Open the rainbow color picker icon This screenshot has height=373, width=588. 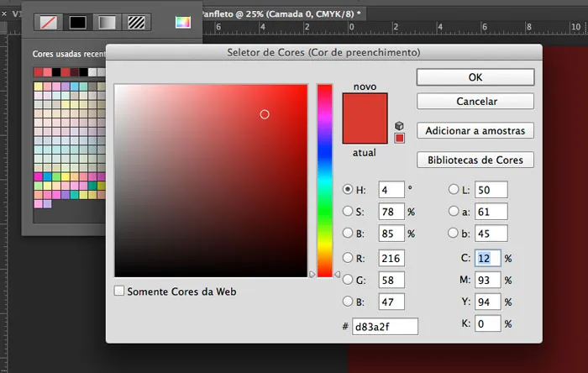coord(183,22)
